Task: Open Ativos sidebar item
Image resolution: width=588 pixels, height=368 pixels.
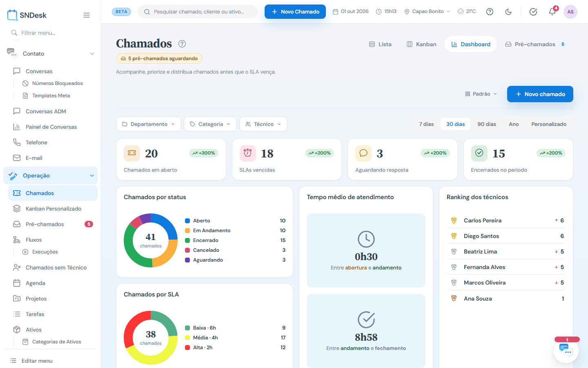Action: pyautogui.click(x=53, y=330)
